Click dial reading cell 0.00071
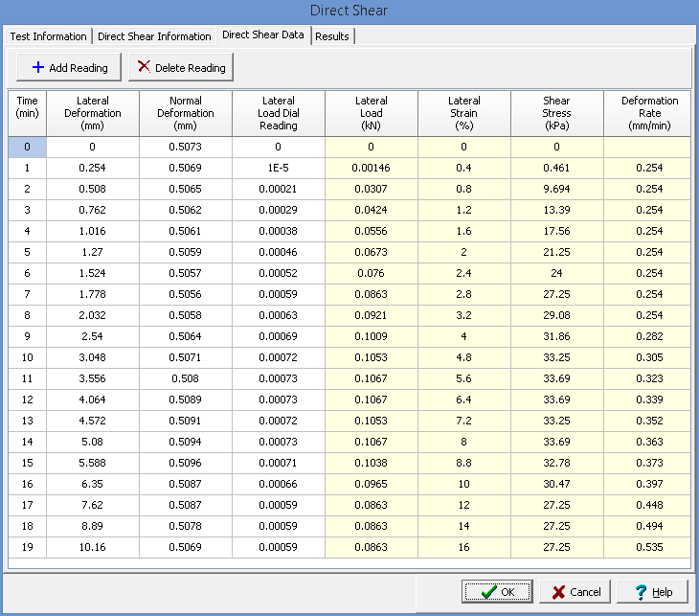 pyautogui.click(x=279, y=463)
